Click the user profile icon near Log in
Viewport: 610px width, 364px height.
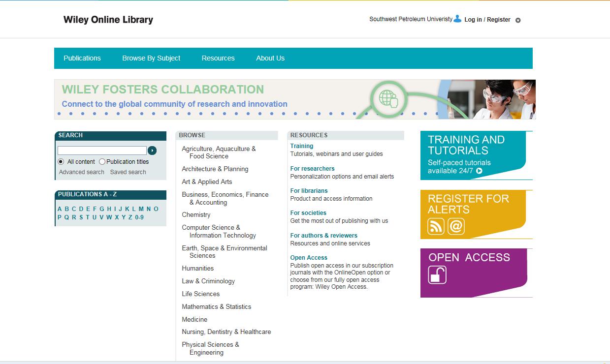pyautogui.click(x=457, y=19)
